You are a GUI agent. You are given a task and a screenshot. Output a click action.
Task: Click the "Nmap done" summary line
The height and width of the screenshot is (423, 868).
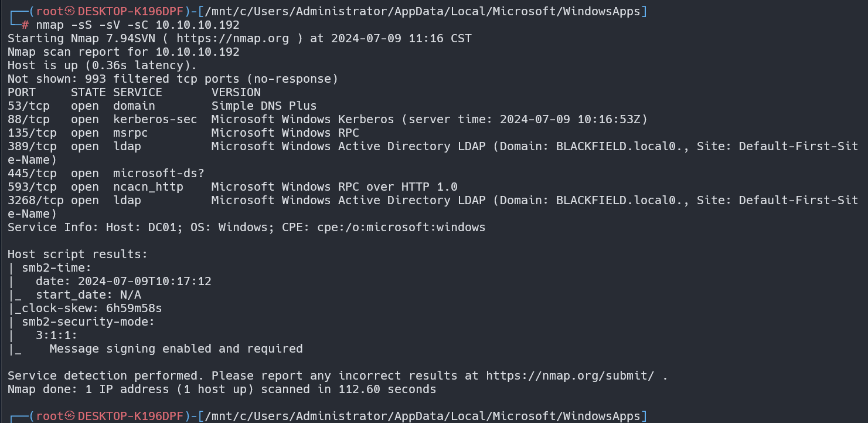tap(222, 389)
